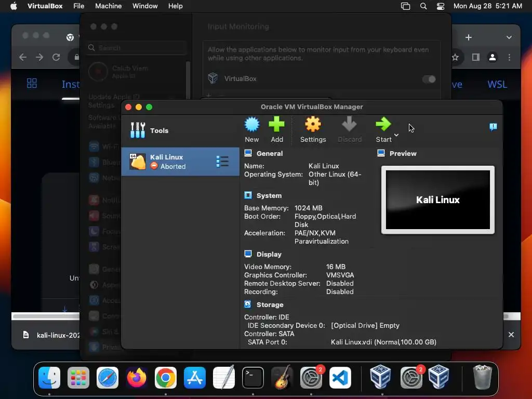Image resolution: width=532 pixels, height=399 pixels.
Task: Close the Chrome downloads bar
Action: tap(511, 335)
